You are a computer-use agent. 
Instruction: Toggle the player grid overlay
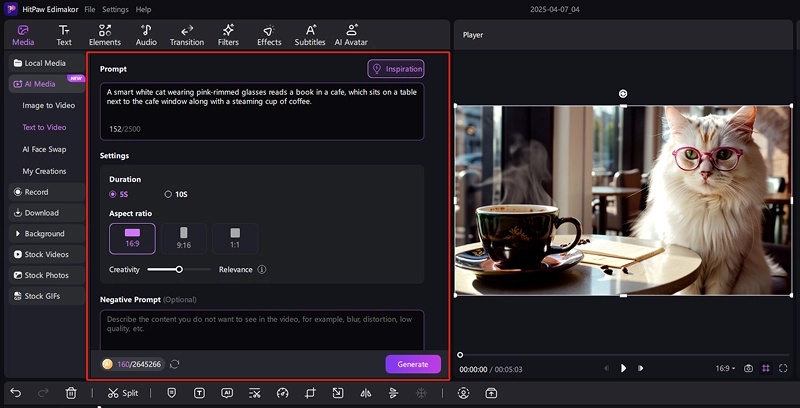pos(766,368)
